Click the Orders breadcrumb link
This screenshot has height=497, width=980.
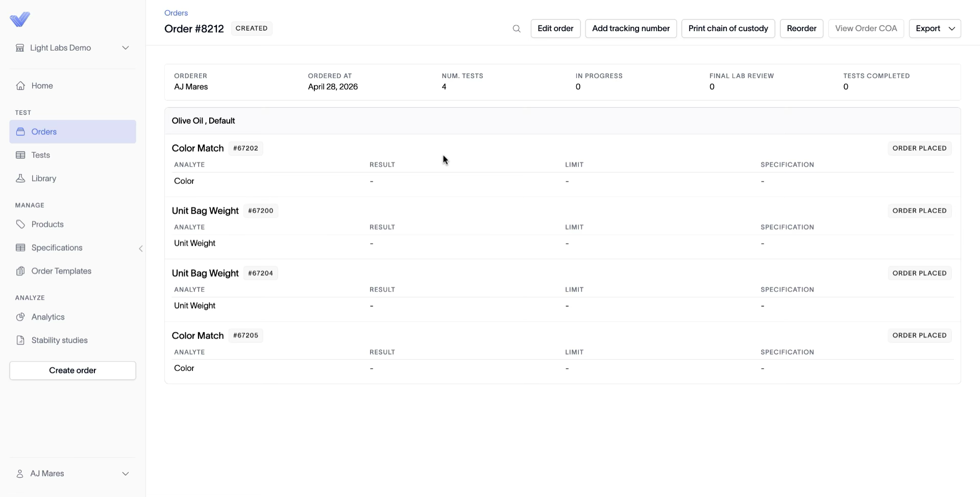click(x=176, y=13)
